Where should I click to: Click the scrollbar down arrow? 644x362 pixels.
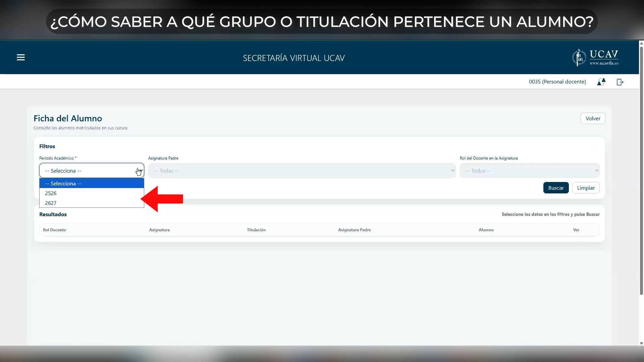641,343
